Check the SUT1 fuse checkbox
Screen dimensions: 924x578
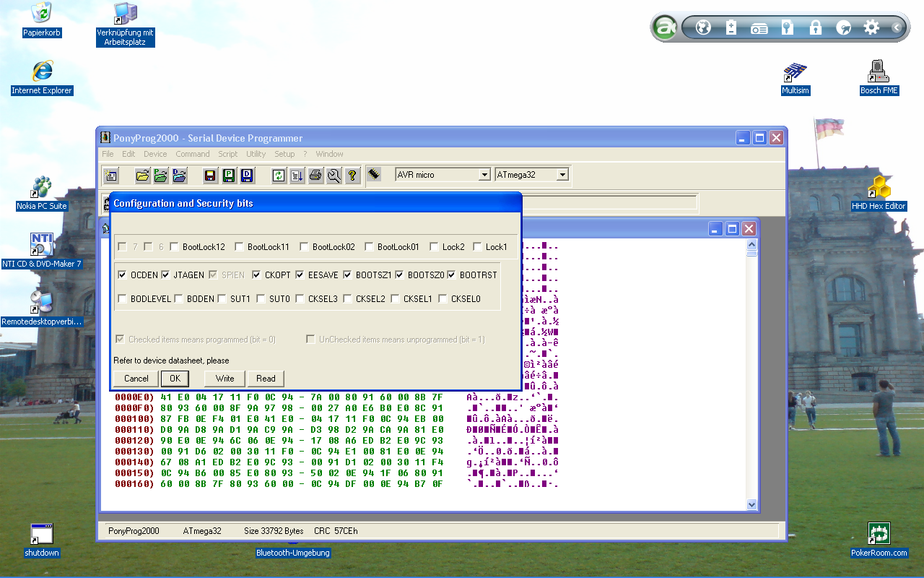(x=222, y=298)
